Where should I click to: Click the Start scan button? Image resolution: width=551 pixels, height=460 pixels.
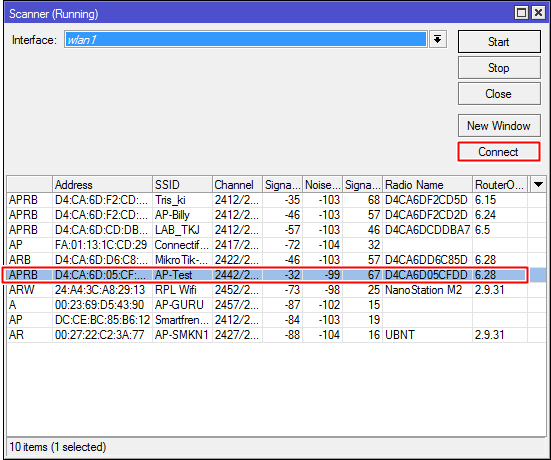coord(499,41)
